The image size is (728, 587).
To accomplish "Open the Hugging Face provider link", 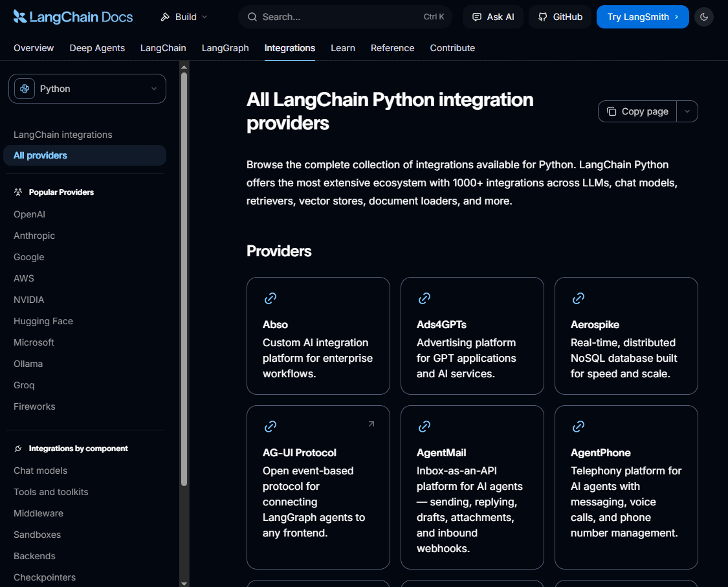I will [x=43, y=322].
